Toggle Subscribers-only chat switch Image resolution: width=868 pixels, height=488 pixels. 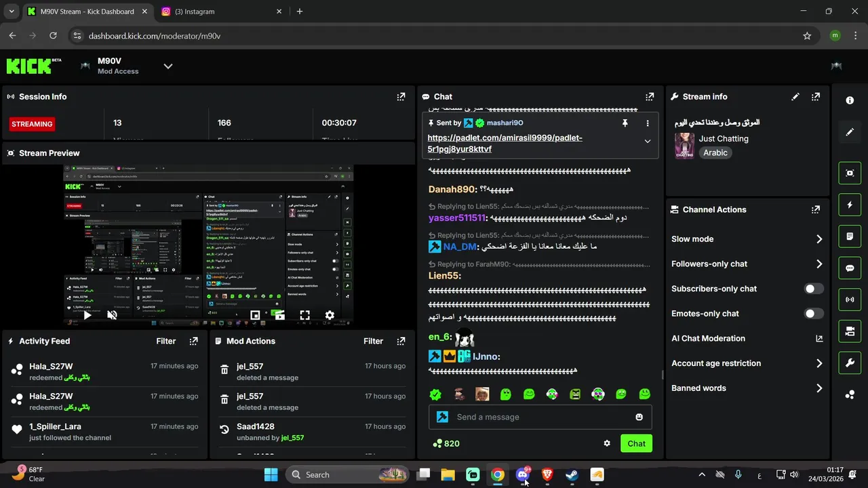pos(814,289)
